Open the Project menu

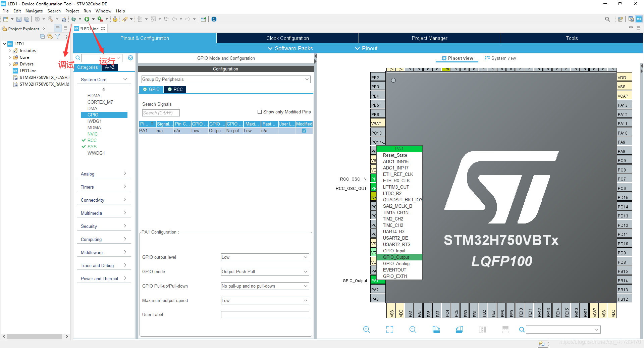point(72,11)
